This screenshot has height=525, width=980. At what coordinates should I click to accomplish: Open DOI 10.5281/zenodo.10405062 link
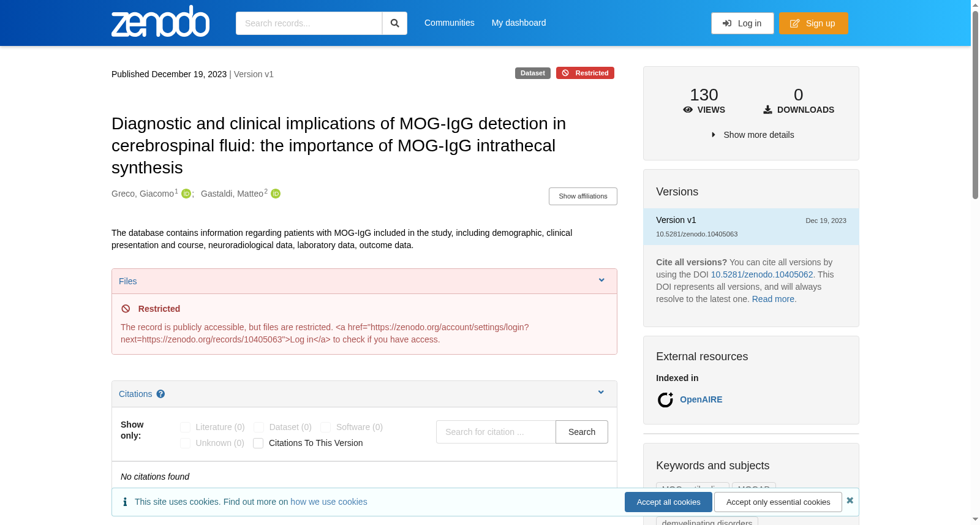[x=762, y=274]
